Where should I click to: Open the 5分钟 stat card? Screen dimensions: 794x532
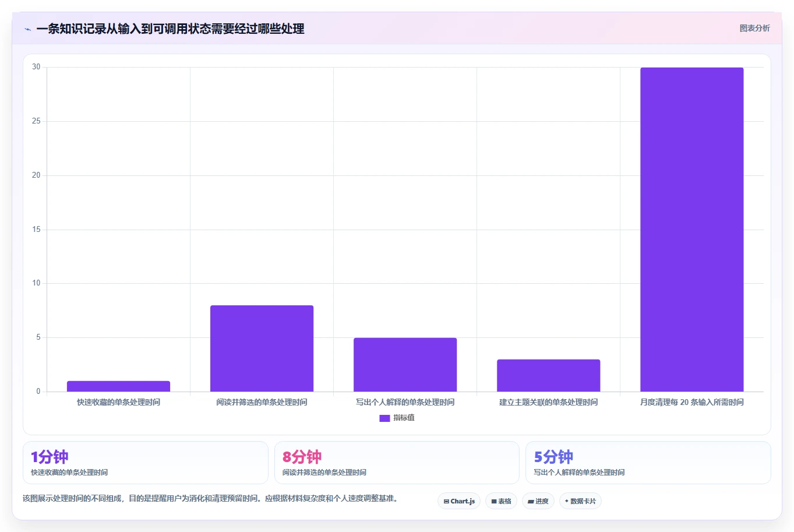pyautogui.click(x=648, y=463)
